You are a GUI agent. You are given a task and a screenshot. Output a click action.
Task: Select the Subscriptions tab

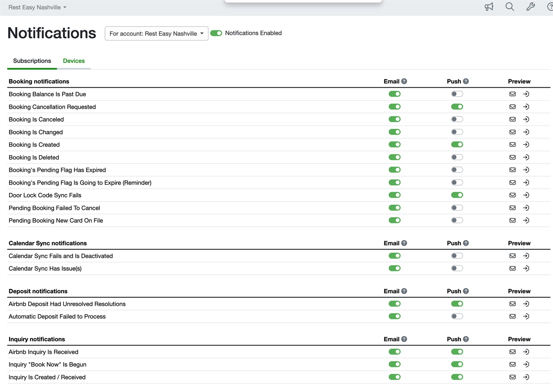(32, 61)
